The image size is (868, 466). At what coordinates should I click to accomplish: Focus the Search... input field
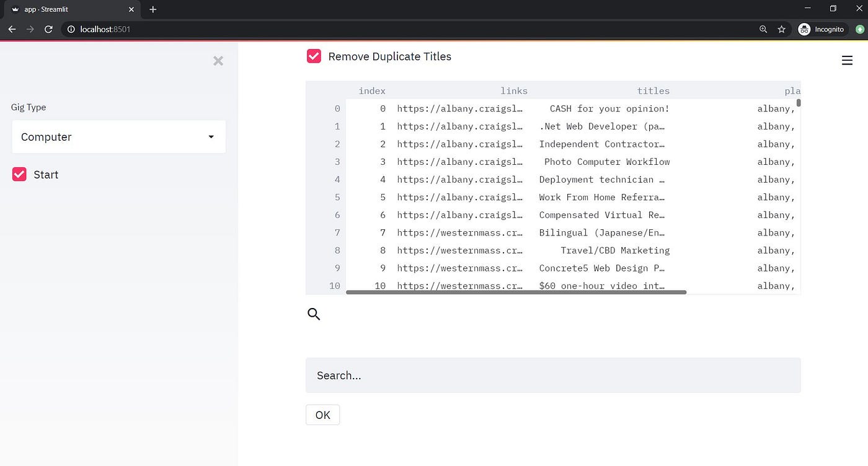coord(553,375)
